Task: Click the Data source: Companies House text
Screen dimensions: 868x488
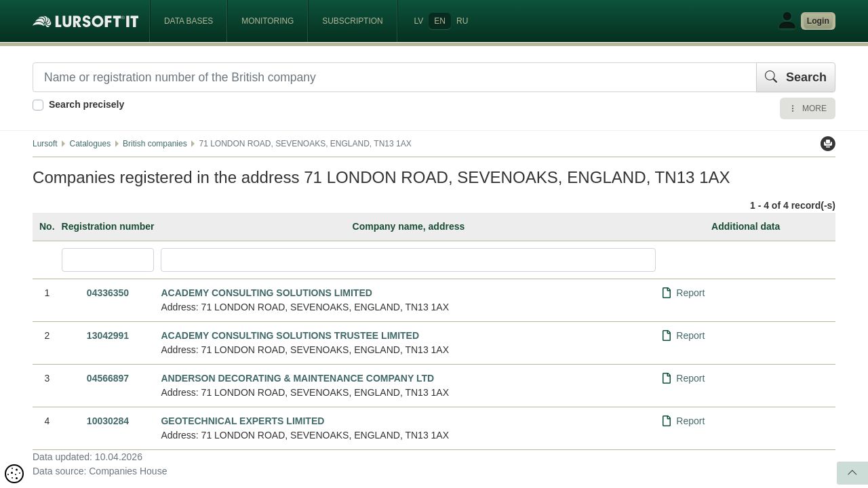Action: 100,471
